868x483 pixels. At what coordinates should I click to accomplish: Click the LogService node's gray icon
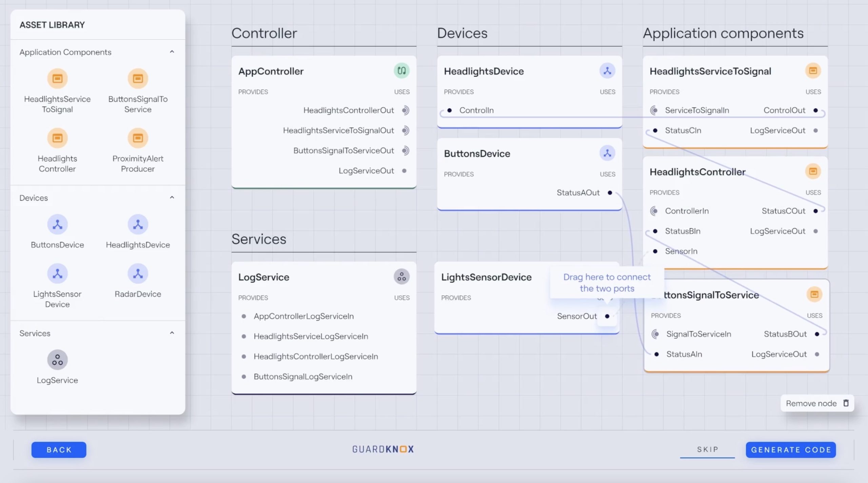401,277
